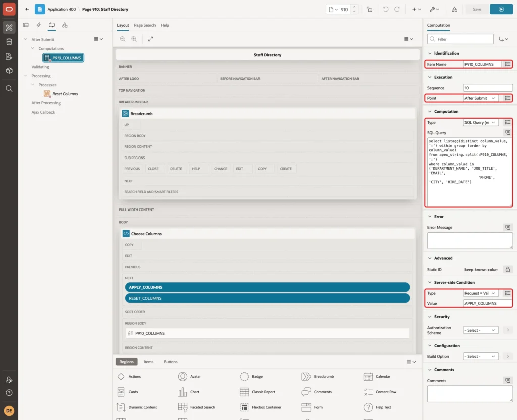Go back using the left arrow

click(x=27, y=9)
